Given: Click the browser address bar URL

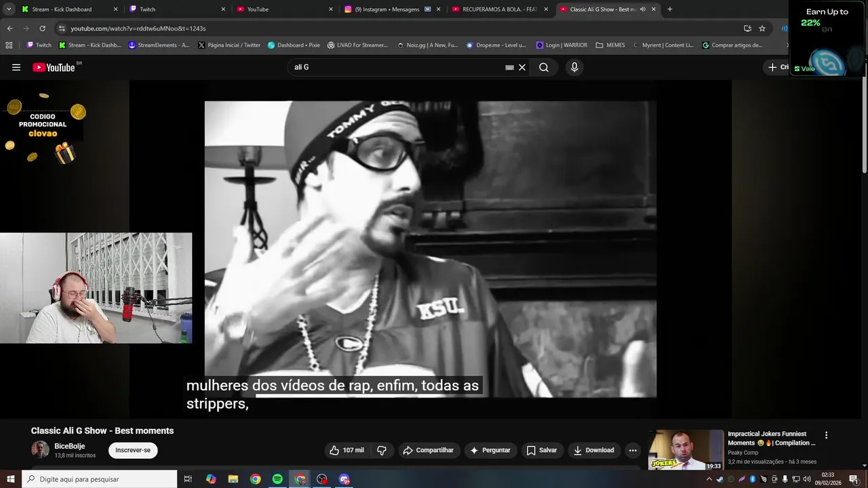Looking at the screenshot, I should tap(138, 28).
